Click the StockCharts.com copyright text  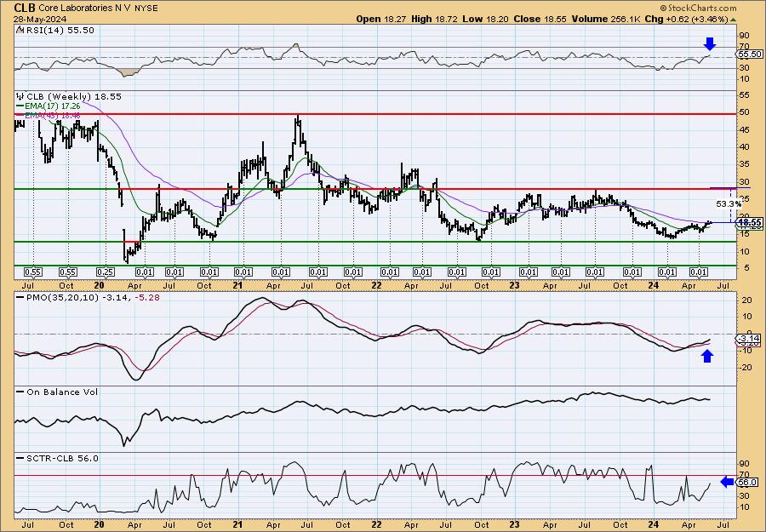[x=698, y=8]
